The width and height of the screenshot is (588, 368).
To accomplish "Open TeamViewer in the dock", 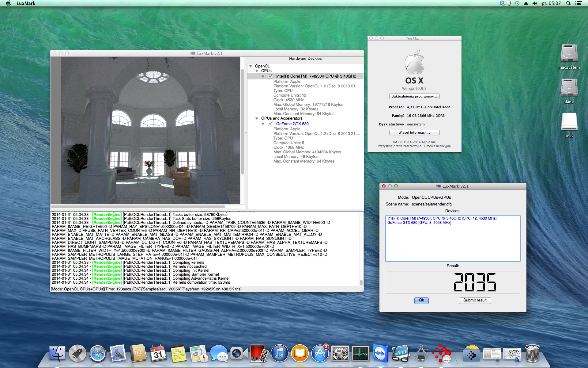I will (x=381, y=354).
